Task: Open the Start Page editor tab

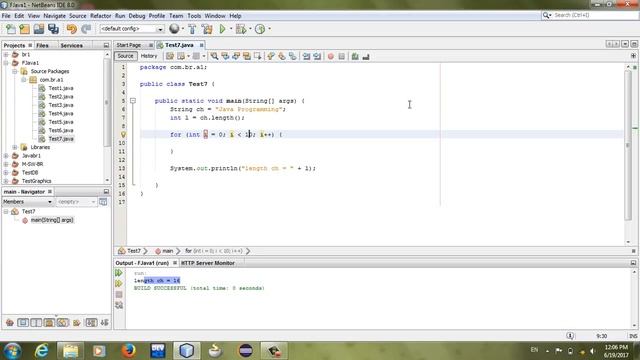Action: pyautogui.click(x=129, y=45)
